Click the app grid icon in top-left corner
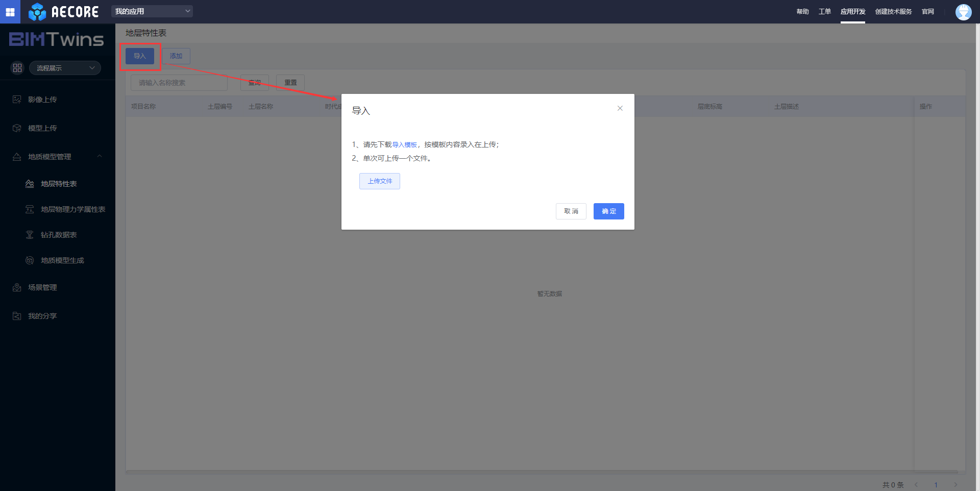Image resolution: width=980 pixels, height=491 pixels. tap(10, 12)
